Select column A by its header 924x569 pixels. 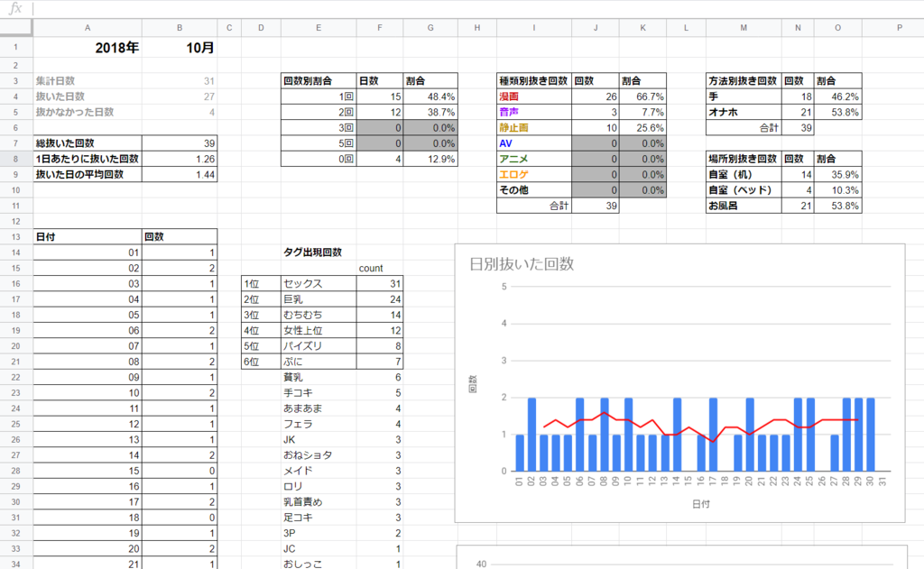tap(88, 28)
